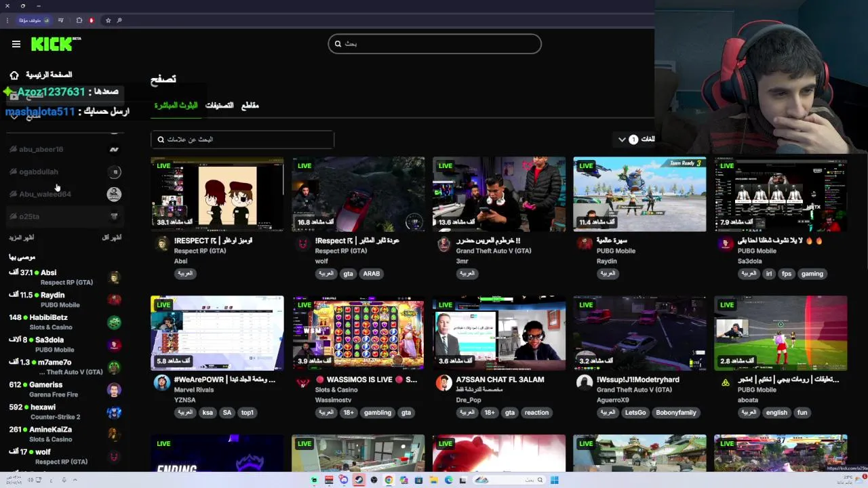Switch to the clips tab
The width and height of the screenshot is (868, 488).
pos(250,106)
